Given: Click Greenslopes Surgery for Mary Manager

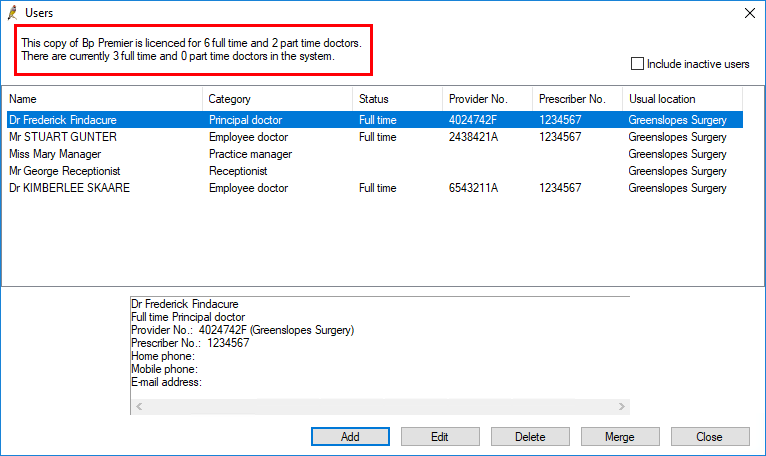Looking at the screenshot, I should pos(677,154).
